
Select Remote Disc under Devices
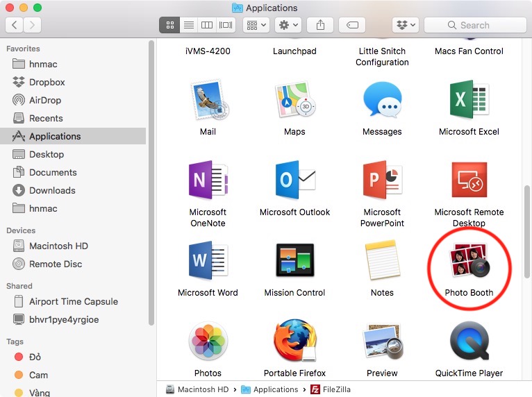[x=73, y=264]
